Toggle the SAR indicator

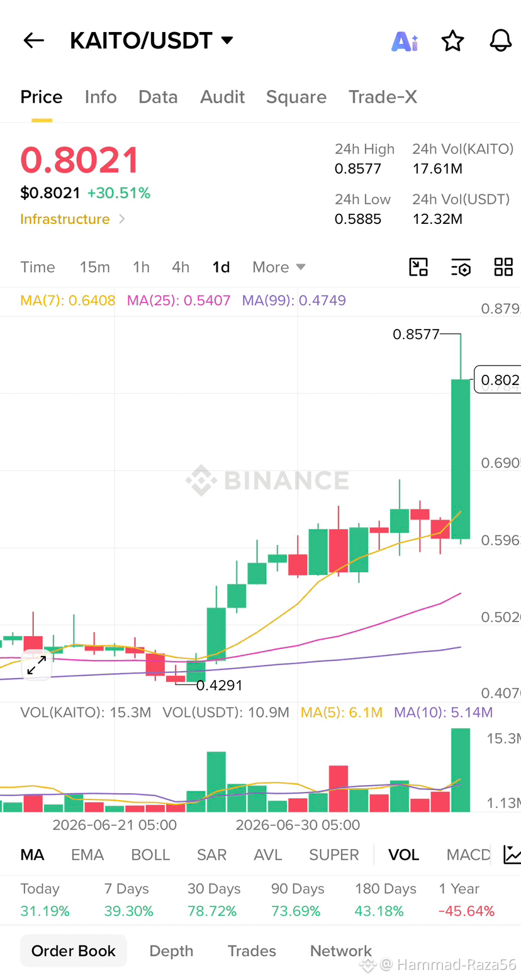tap(211, 855)
